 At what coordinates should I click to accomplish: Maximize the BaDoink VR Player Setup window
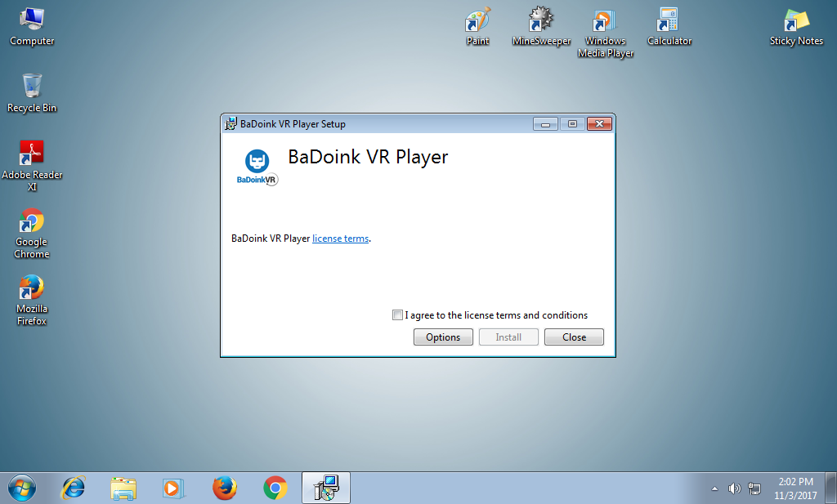click(572, 123)
